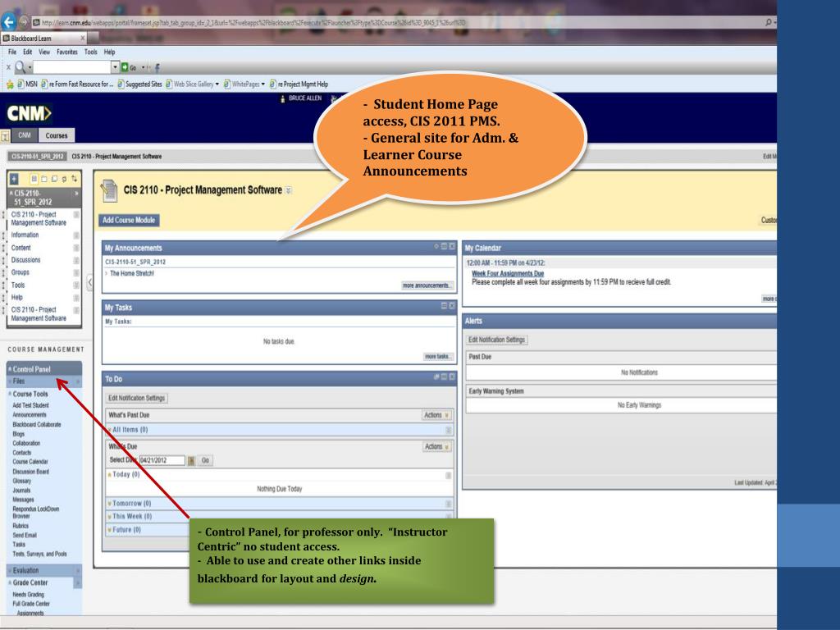840x630 pixels.
Task: Open the File menu
Action: (12, 52)
